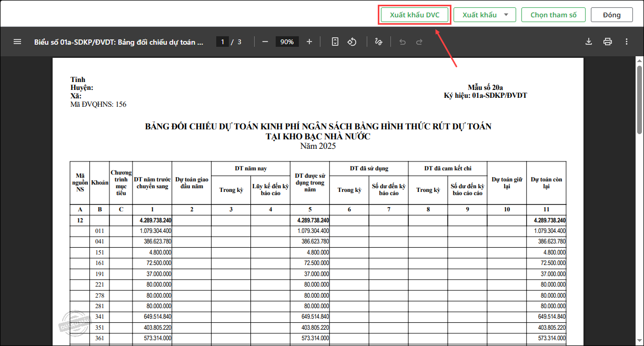Click the Khoản column header
This screenshot has width=644, height=346.
[x=99, y=182]
